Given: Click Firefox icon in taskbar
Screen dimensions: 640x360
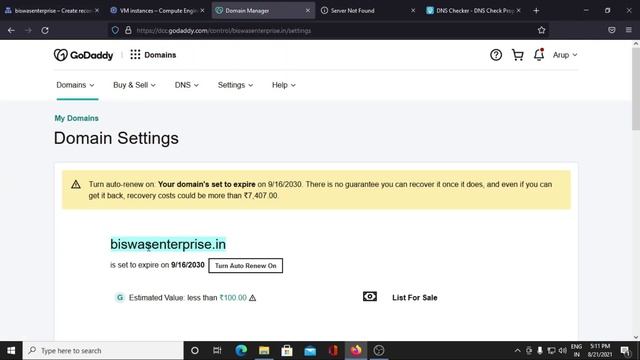Looking at the screenshot, I should tap(356, 351).
